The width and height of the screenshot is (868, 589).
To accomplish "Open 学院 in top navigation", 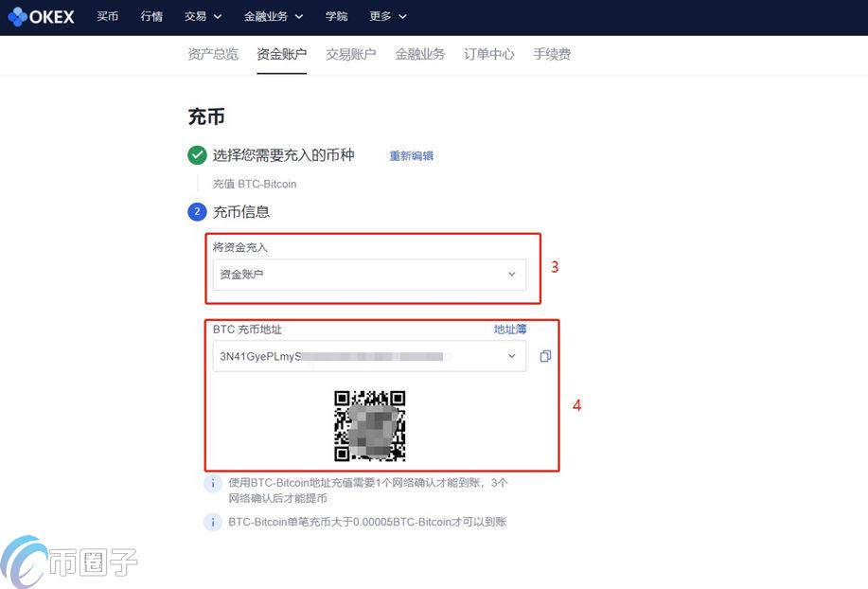I will 337,17.
